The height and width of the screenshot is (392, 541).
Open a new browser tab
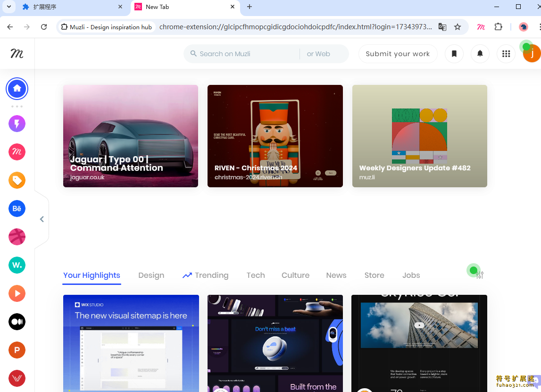pos(250,7)
